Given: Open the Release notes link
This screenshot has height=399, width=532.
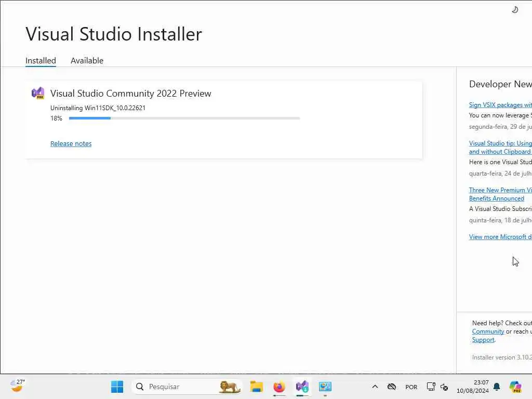Looking at the screenshot, I should tap(71, 143).
